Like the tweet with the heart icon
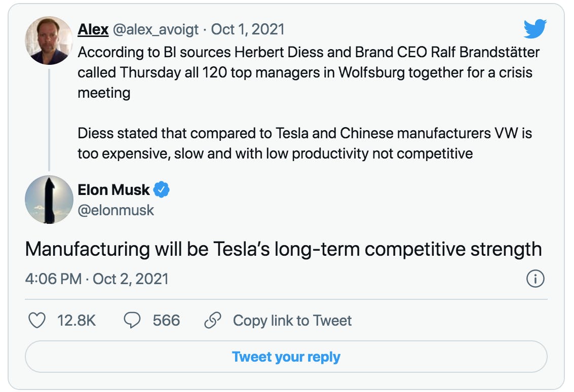The height and width of the screenshot is (392, 574). point(37,321)
